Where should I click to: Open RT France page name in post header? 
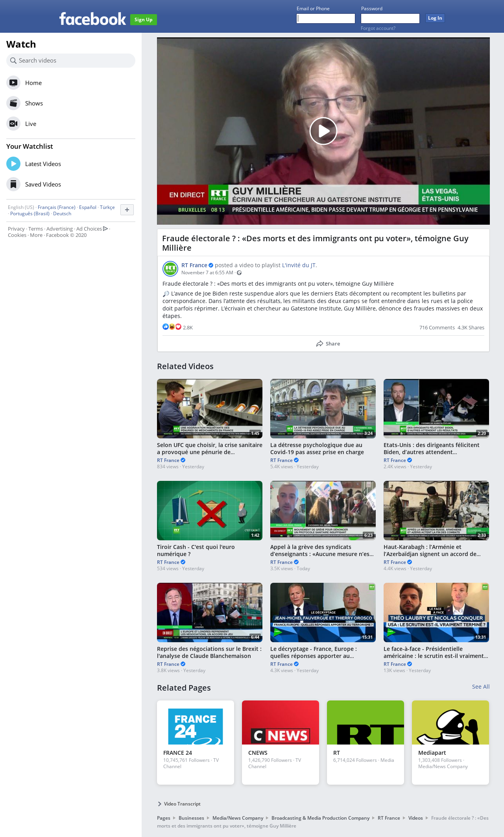(x=194, y=265)
